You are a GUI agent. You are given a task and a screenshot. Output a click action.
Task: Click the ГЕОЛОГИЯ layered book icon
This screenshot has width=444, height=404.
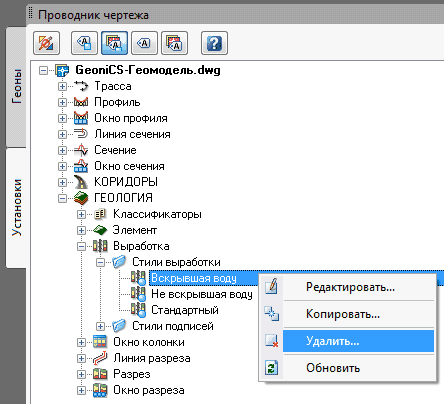point(81,198)
